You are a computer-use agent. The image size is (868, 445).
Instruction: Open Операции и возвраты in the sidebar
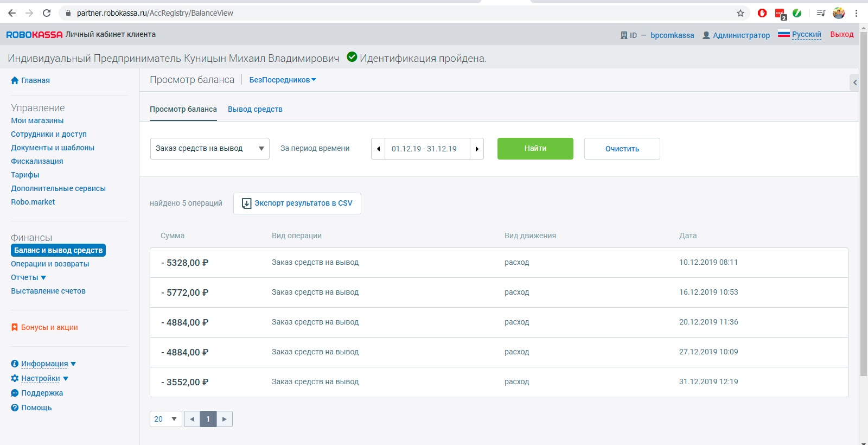pyautogui.click(x=50, y=264)
